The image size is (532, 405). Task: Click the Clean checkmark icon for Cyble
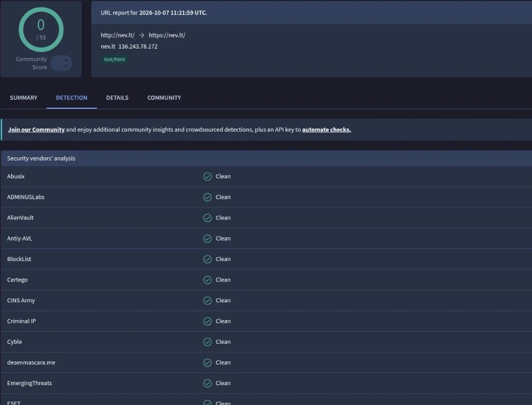click(x=208, y=342)
